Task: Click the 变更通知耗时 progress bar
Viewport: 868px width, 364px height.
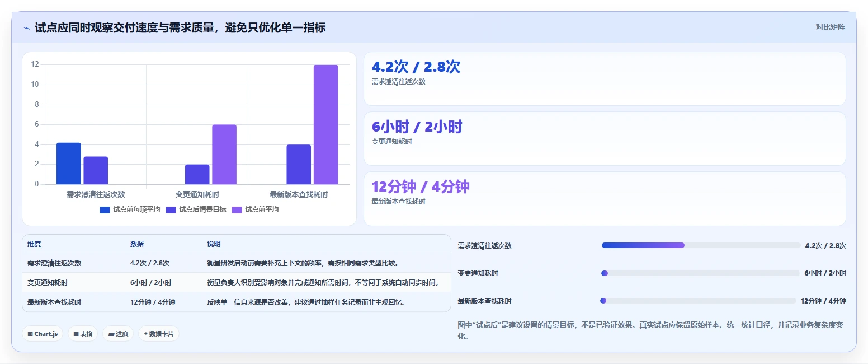Action: pos(701,273)
